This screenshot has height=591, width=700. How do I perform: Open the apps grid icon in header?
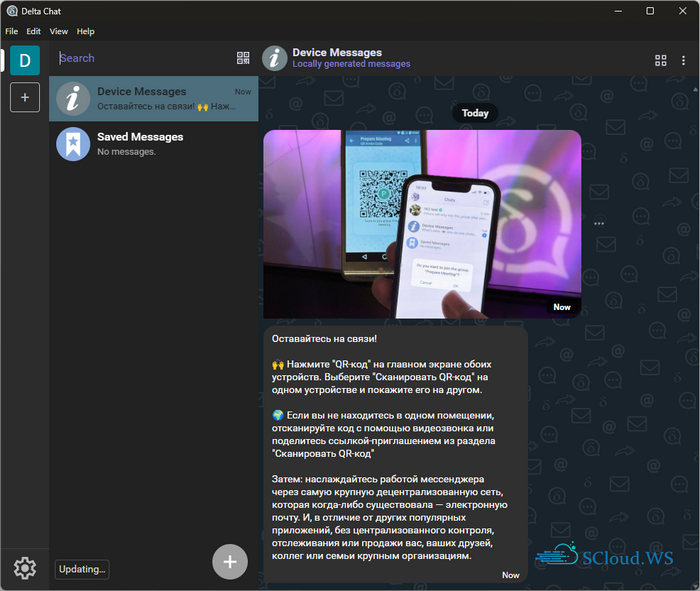[660, 60]
